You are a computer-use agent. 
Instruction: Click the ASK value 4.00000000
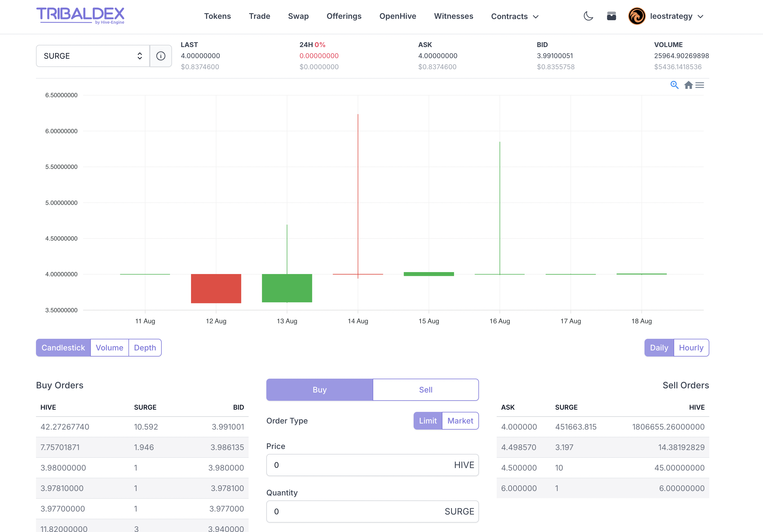(438, 56)
